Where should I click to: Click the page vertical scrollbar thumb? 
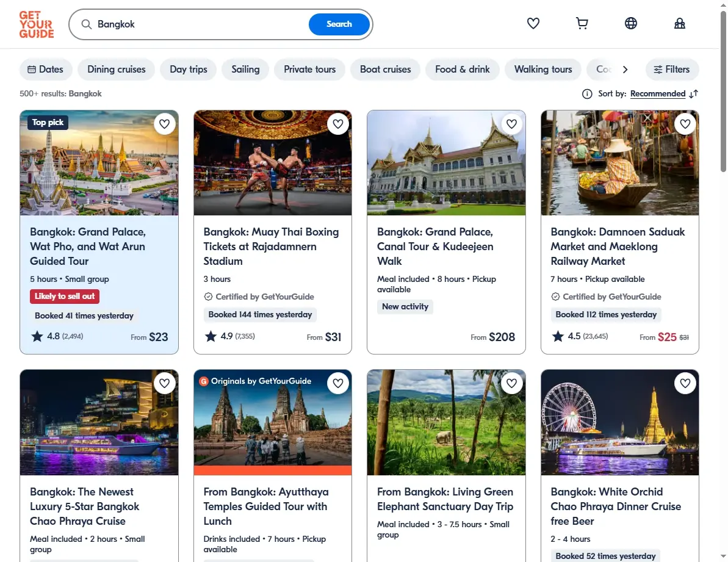[723, 90]
